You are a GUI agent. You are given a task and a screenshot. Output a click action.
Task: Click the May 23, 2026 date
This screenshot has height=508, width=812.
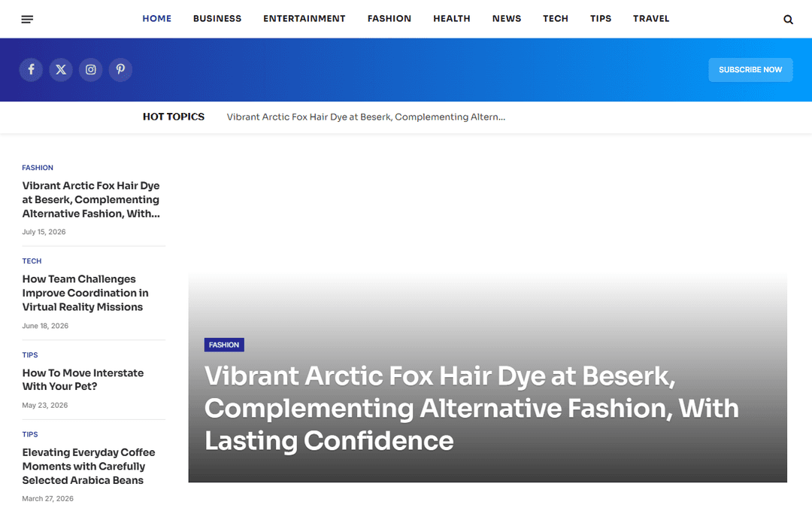point(45,406)
